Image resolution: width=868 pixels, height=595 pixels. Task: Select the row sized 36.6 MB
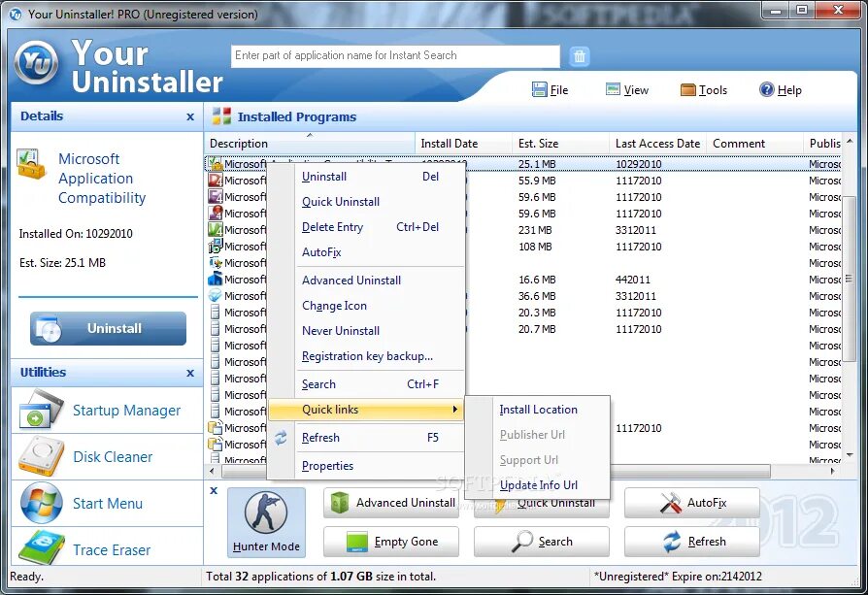(x=522, y=296)
